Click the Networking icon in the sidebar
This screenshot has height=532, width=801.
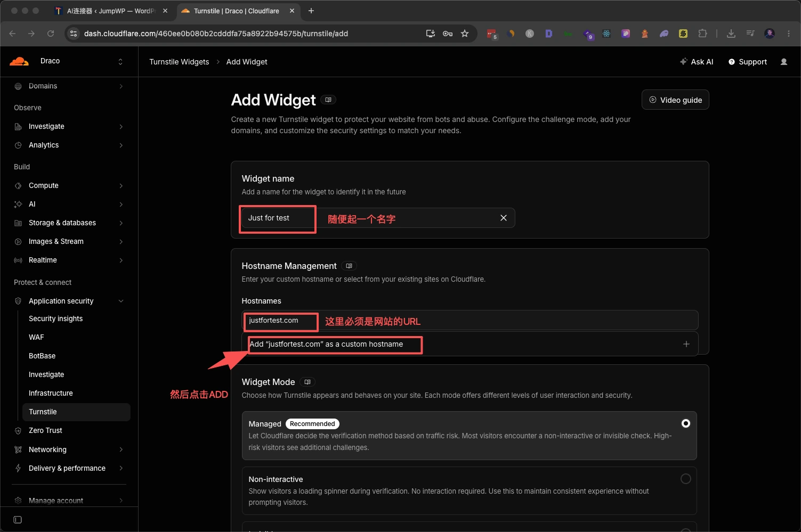click(x=18, y=450)
